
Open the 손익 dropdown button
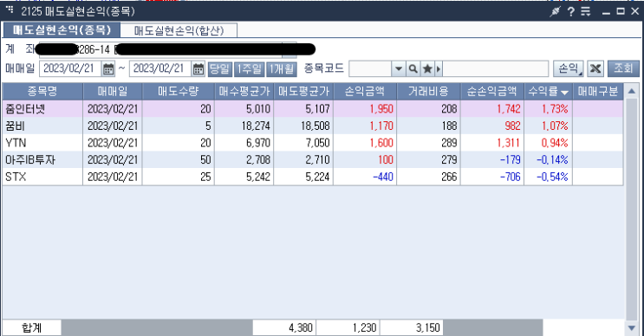[x=569, y=68]
